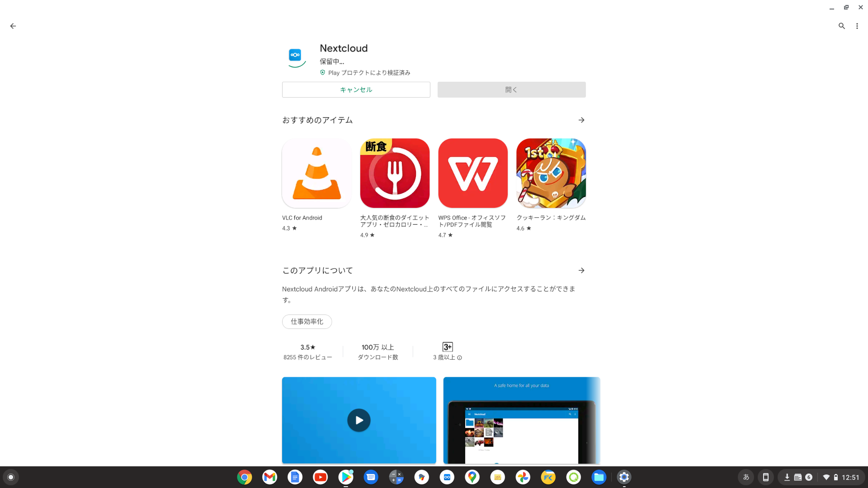Click the Play Protect shield icon
The width and height of the screenshot is (868, 488).
pyautogui.click(x=323, y=73)
